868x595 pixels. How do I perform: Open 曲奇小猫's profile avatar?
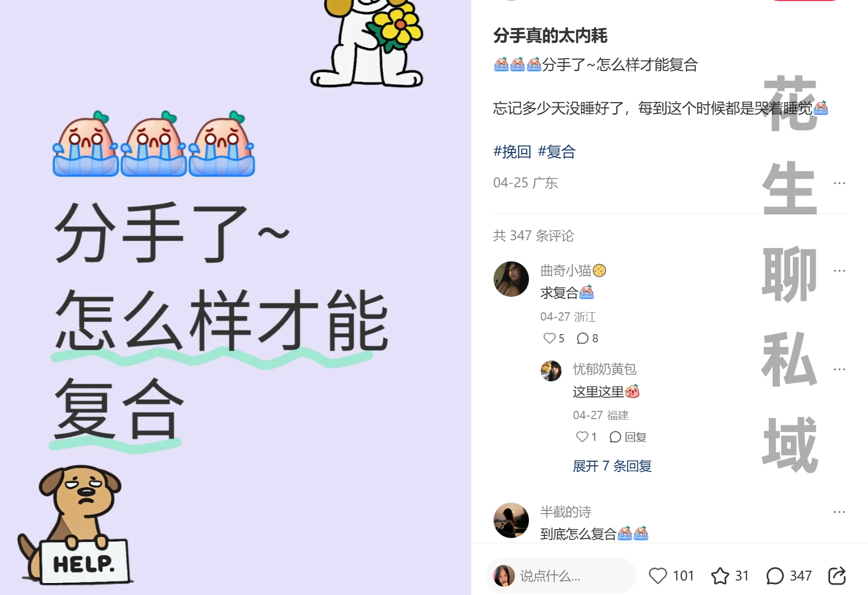click(511, 279)
